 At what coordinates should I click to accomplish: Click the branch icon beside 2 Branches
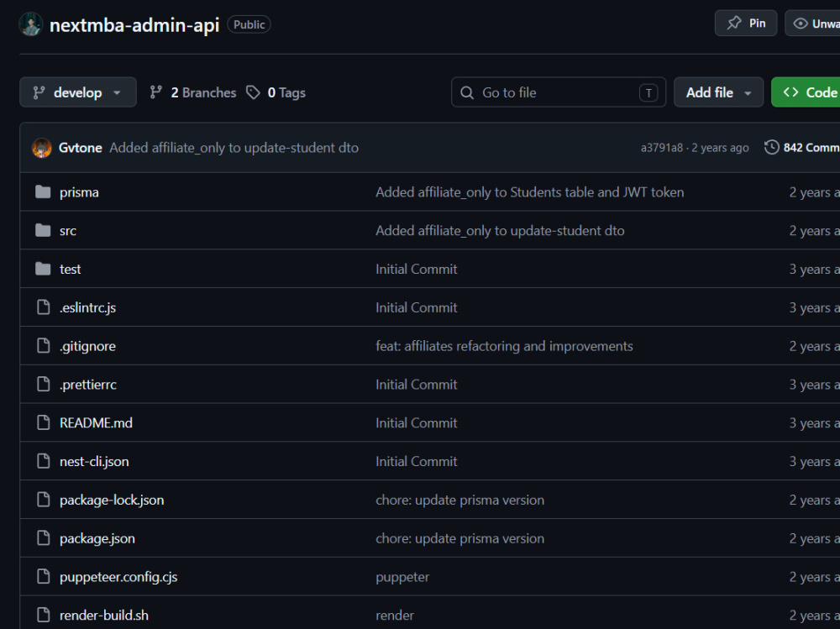(156, 92)
